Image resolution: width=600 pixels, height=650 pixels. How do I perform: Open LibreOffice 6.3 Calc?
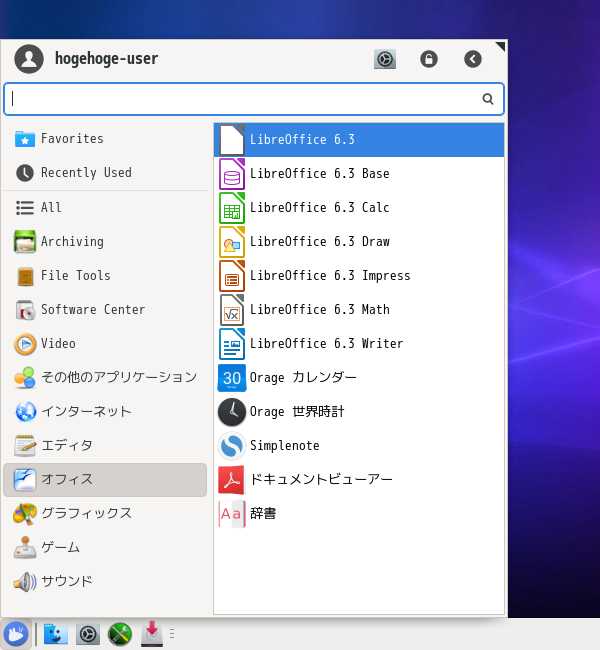359,208
